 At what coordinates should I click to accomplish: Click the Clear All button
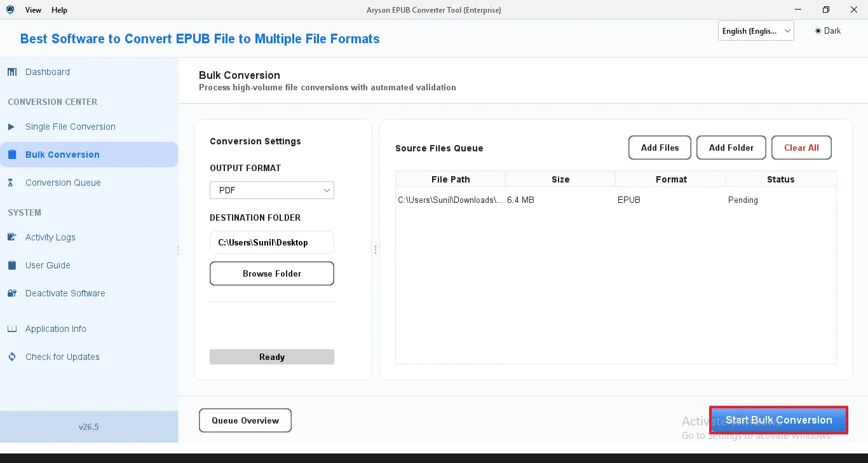pos(801,148)
